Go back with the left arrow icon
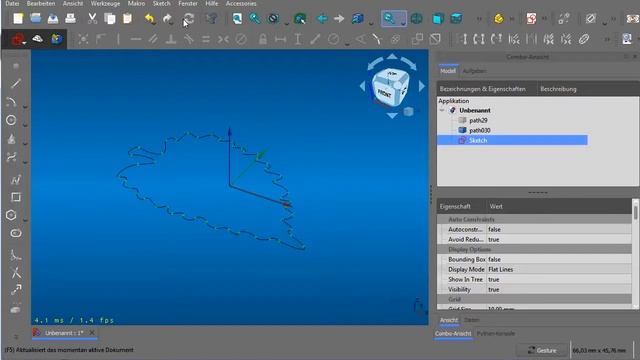640x360 pixels. coord(322,18)
